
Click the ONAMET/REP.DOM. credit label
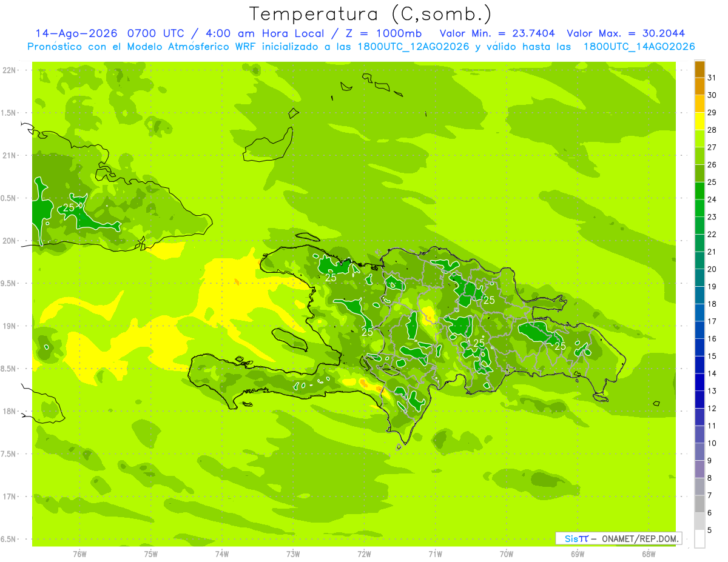[639, 538]
